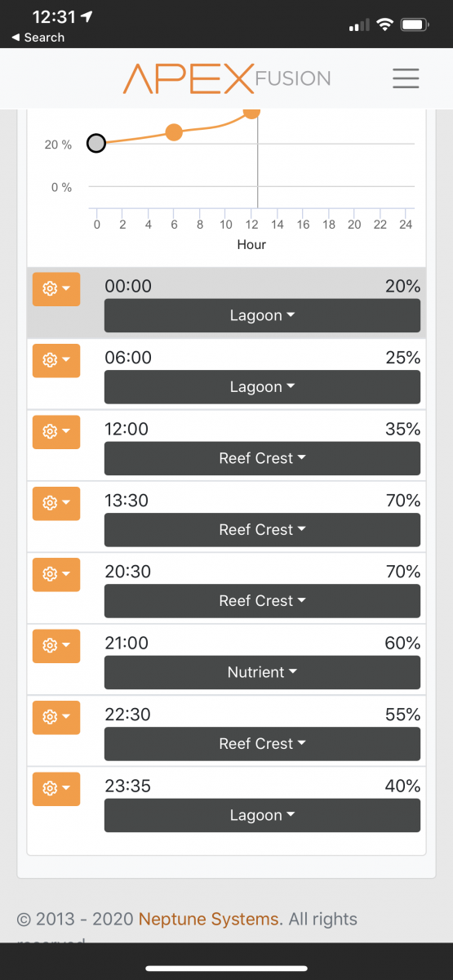Viewport: 453px width, 980px height.
Task: Expand Reef Crest dropdown for 12:00
Action: 262,458
